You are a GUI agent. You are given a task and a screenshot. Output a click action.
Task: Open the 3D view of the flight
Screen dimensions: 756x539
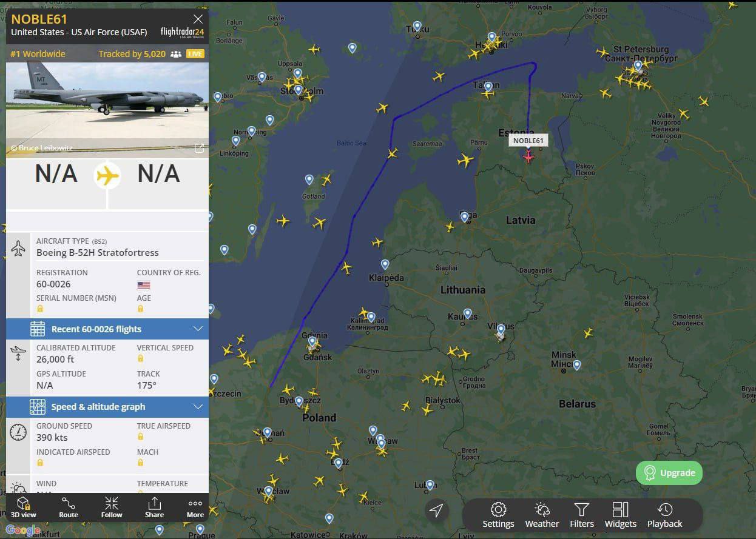coord(23,507)
